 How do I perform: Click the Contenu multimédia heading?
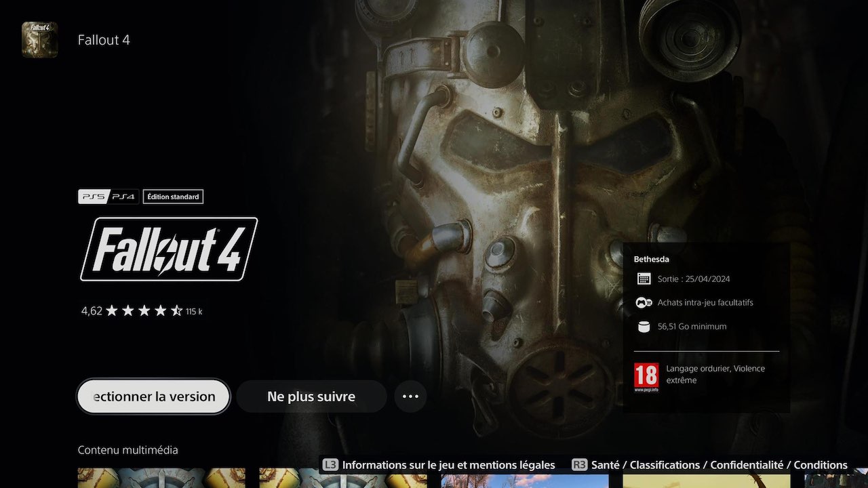(128, 450)
